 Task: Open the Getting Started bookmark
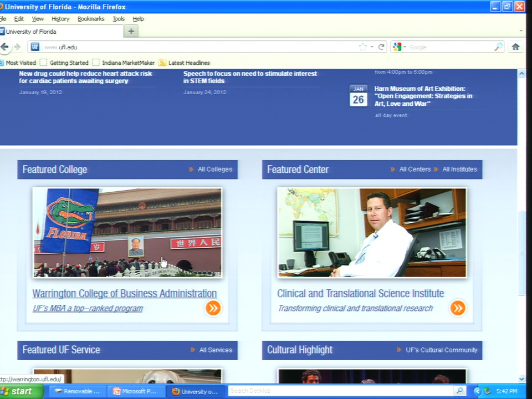click(64, 63)
